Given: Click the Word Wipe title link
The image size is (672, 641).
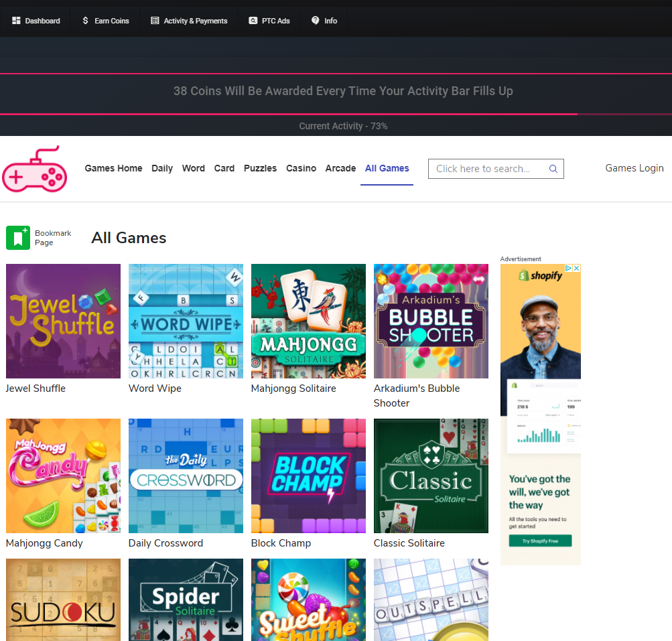Looking at the screenshot, I should click(155, 388).
